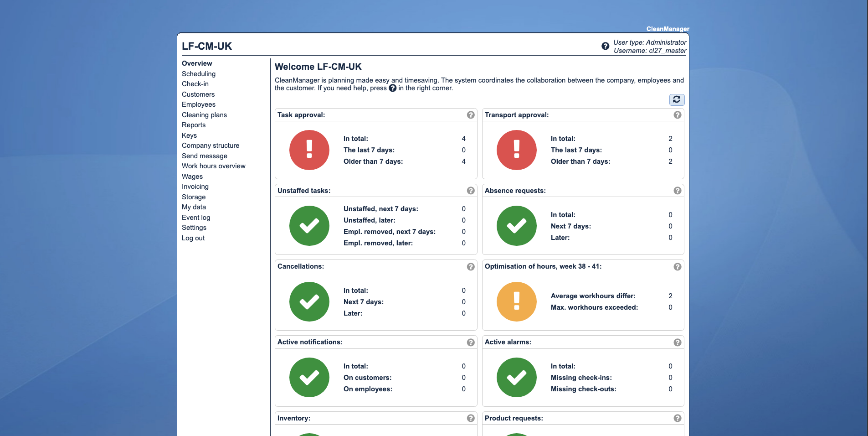Open Absence requests help icon
The width and height of the screenshot is (868, 436).
point(678,191)
